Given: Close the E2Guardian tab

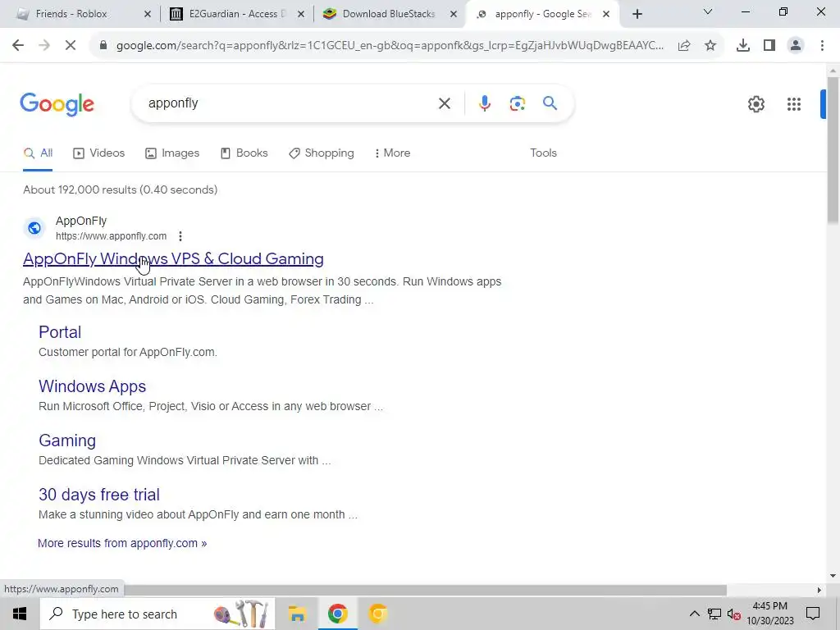Looking at the screenshot, I should pyautogui.click(x=301, y=15).
